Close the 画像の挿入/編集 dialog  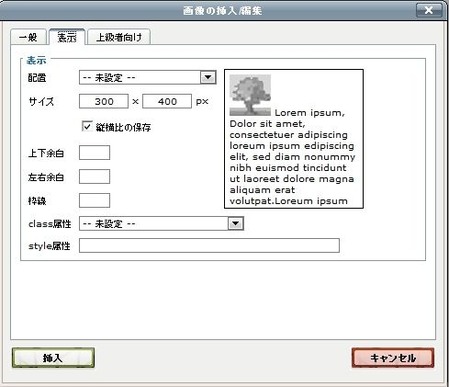429,10
